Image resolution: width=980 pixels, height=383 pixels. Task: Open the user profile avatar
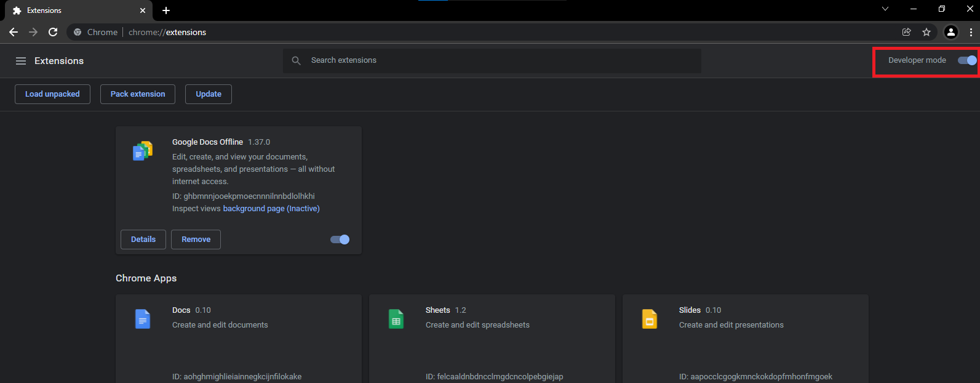[950, 32]
